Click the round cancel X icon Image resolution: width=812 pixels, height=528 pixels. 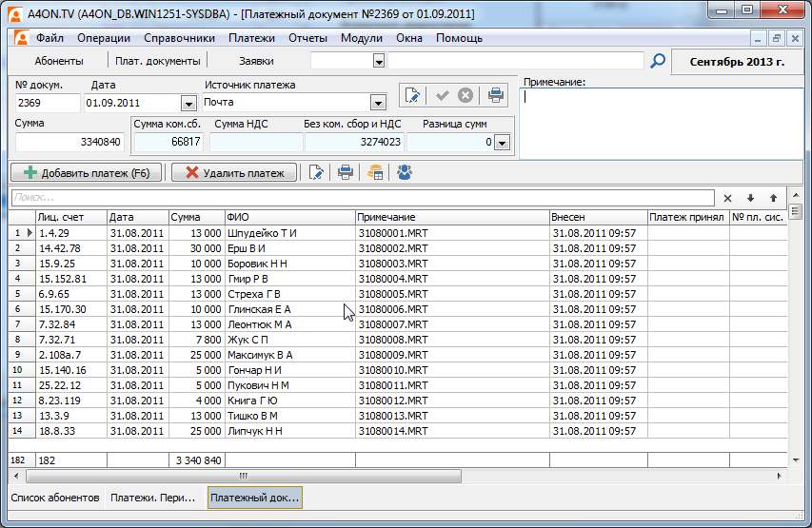click(x=465, y=95)
